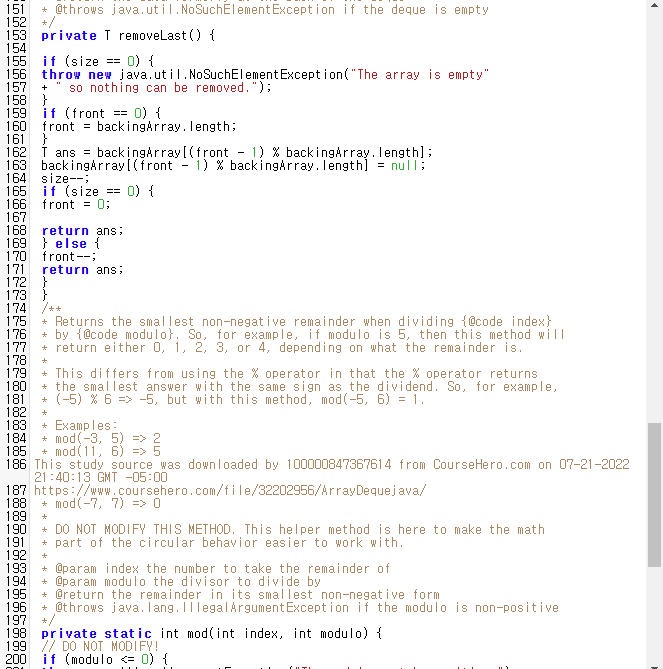Click 'return ans;' on line 168
This screenshot has height=669, width=663.
(82, 231)
